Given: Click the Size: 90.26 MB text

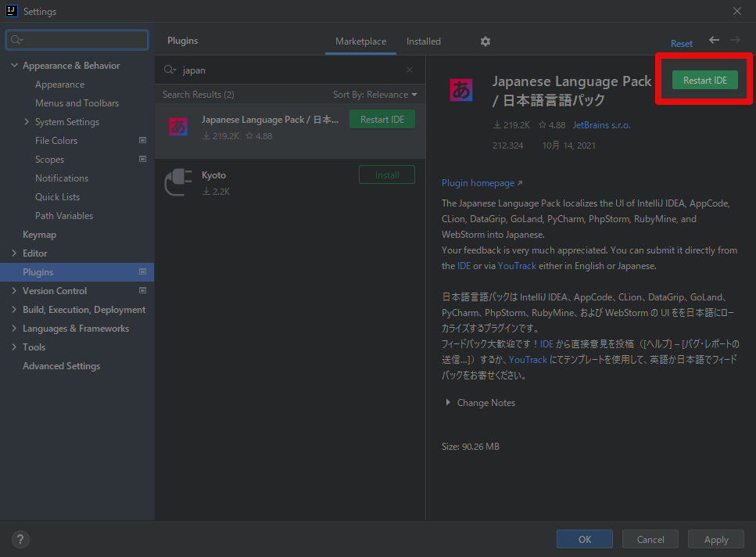Looking at the screenshot, I should [470, 447].
